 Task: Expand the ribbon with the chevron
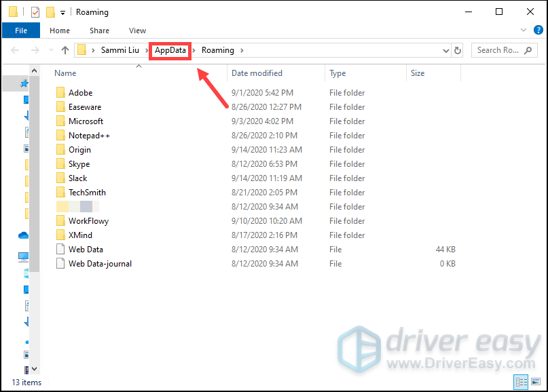[x=523, y=31]
